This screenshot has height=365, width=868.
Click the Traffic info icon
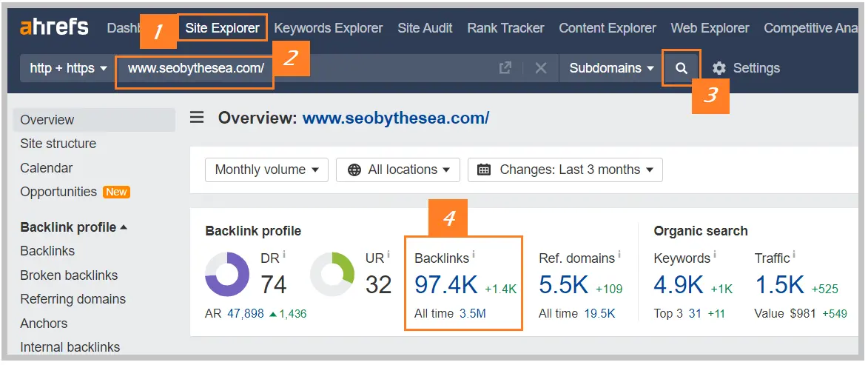coord(794,254)
